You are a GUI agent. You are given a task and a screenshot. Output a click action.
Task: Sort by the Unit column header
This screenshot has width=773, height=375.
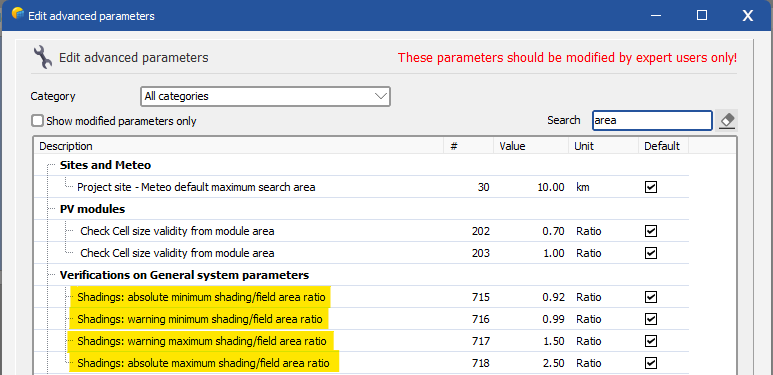603,146
